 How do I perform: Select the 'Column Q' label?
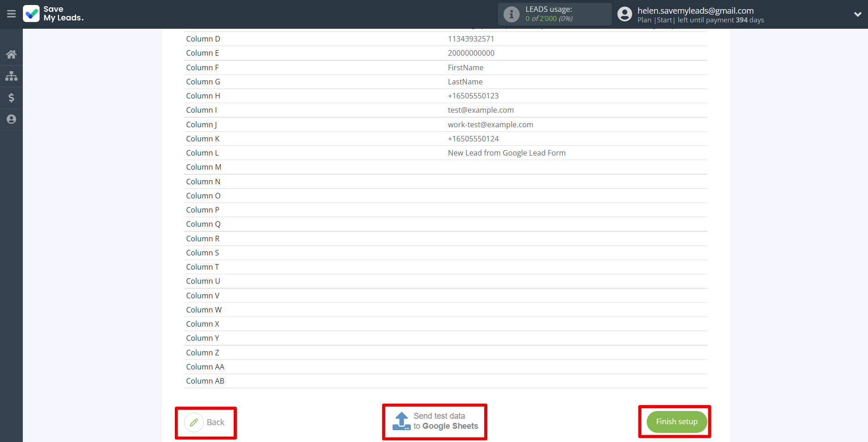click(203, 224)
